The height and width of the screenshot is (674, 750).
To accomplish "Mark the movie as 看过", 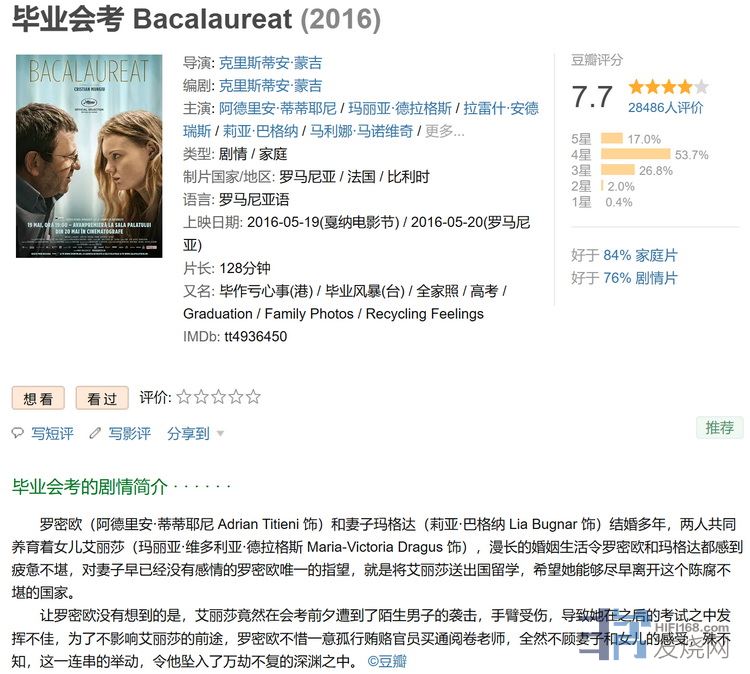I will 102,398.
